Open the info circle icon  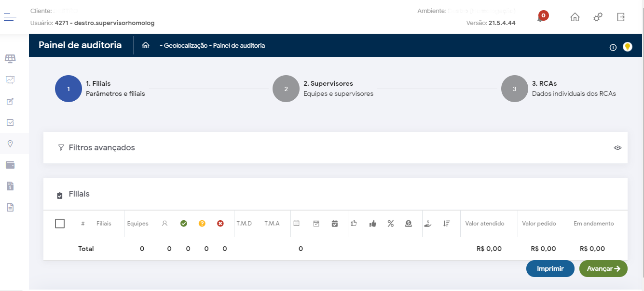point(613,47)
